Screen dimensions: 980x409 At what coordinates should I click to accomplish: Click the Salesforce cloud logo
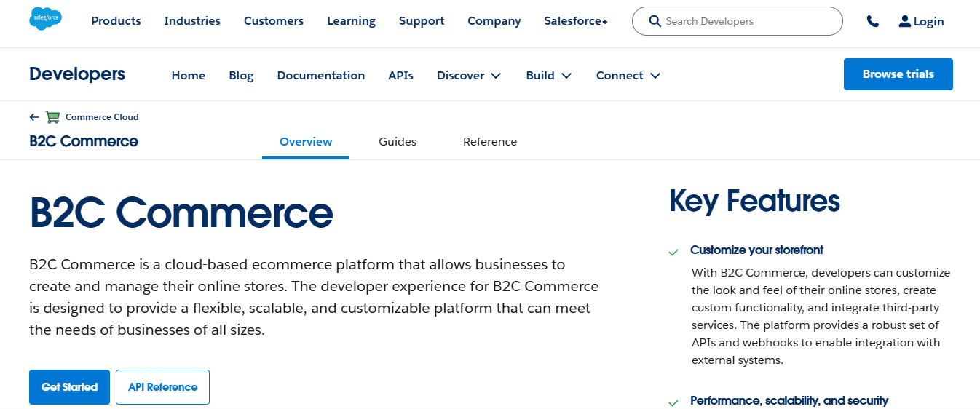coord(45,18)
